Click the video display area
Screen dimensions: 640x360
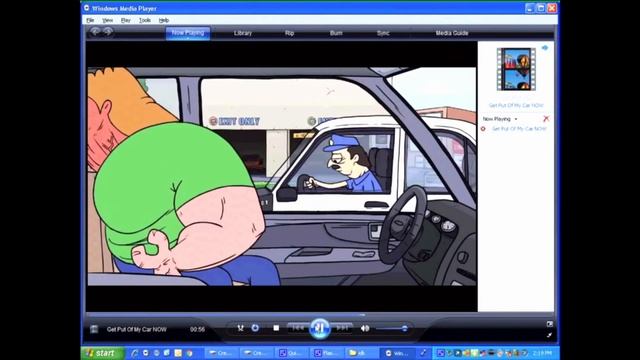tap(282, 176)
